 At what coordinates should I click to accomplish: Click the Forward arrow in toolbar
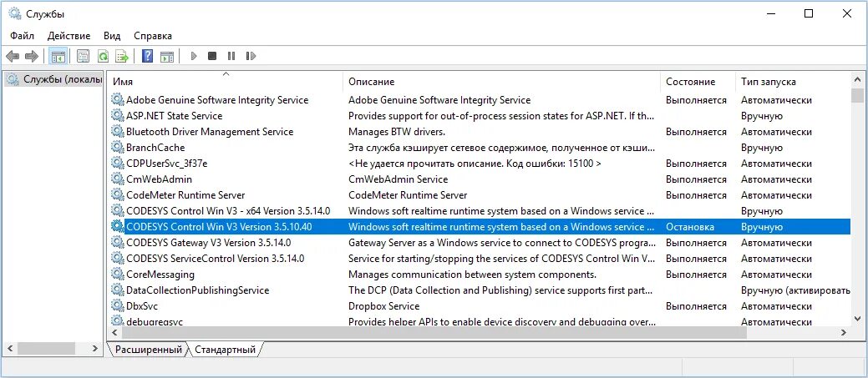pyautogui.click(x=32, y=56)
